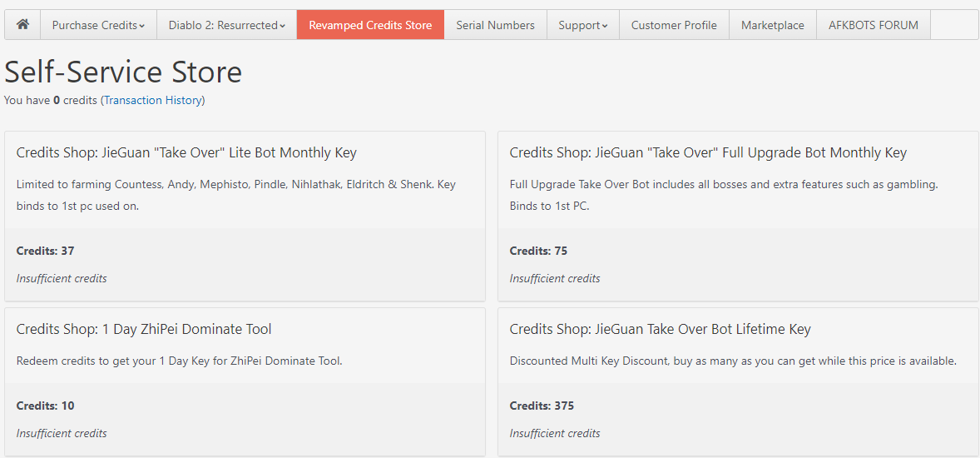980x458 pixels.
Task: Navigate to the Marketplace tab
Action: (772, 25)
